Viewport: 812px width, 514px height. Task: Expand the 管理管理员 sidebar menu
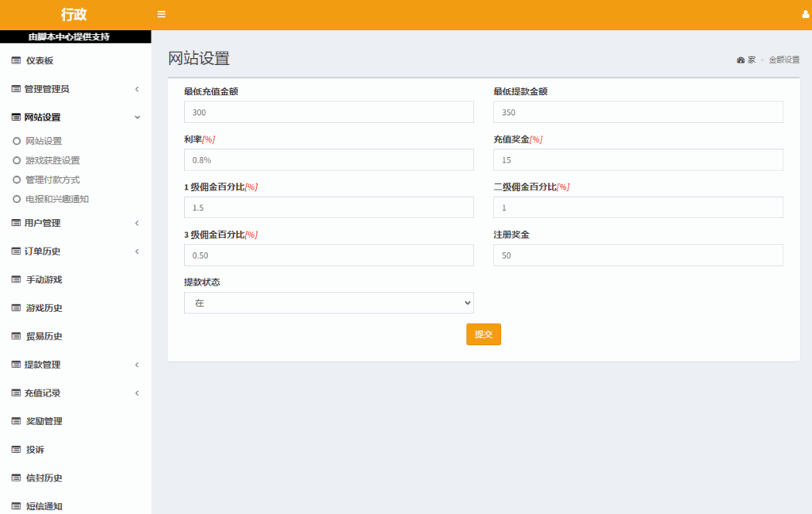click(x=75, y=89)
